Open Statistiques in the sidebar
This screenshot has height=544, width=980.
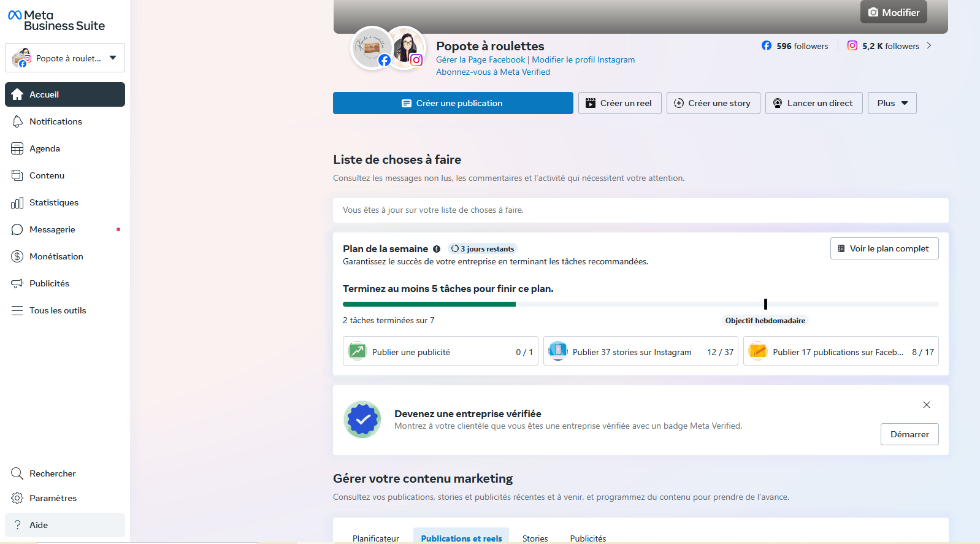click(65, 202)
